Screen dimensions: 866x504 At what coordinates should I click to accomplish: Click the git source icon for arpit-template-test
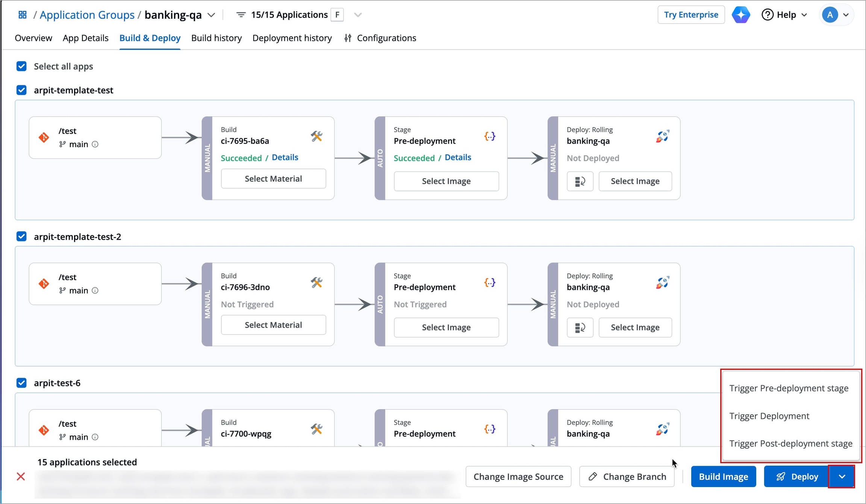[x=44, y=137]
